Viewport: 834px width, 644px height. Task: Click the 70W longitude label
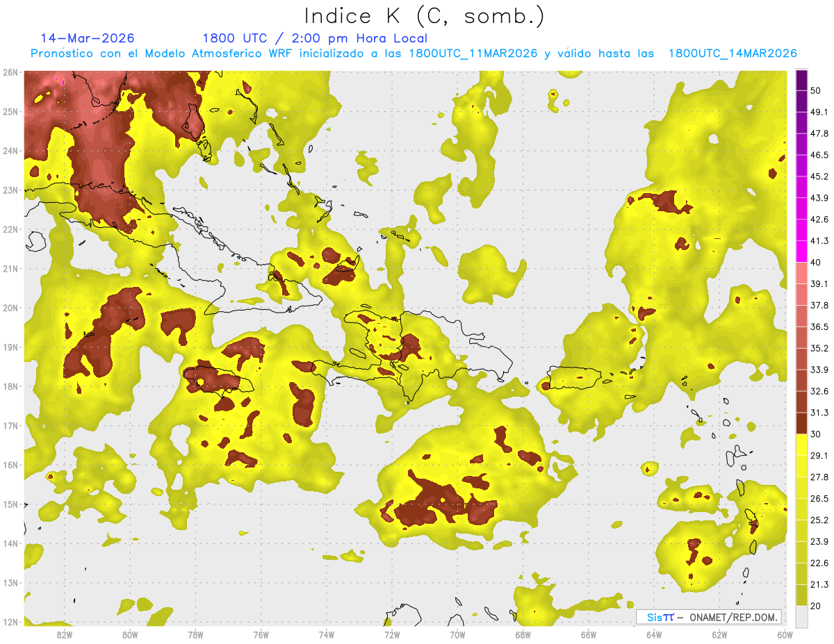click(457, 634)
